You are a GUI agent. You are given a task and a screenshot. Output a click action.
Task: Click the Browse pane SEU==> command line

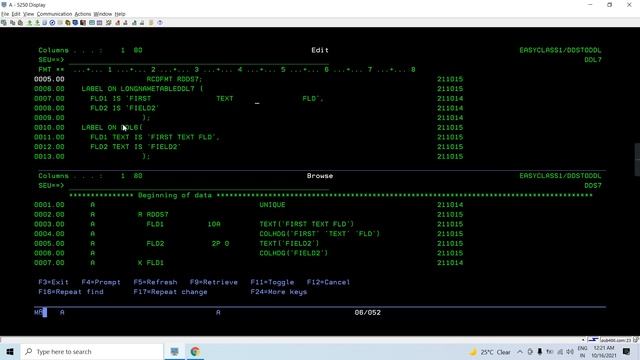199,186
